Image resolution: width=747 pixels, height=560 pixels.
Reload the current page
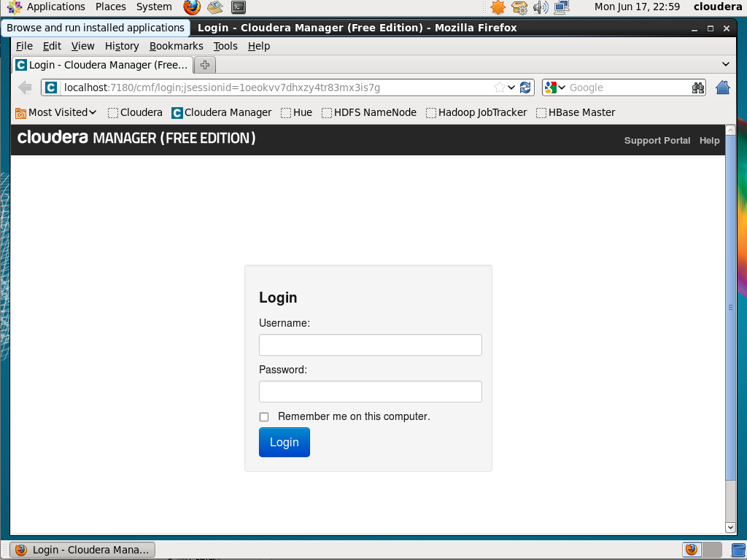click(x=525, y=87)
